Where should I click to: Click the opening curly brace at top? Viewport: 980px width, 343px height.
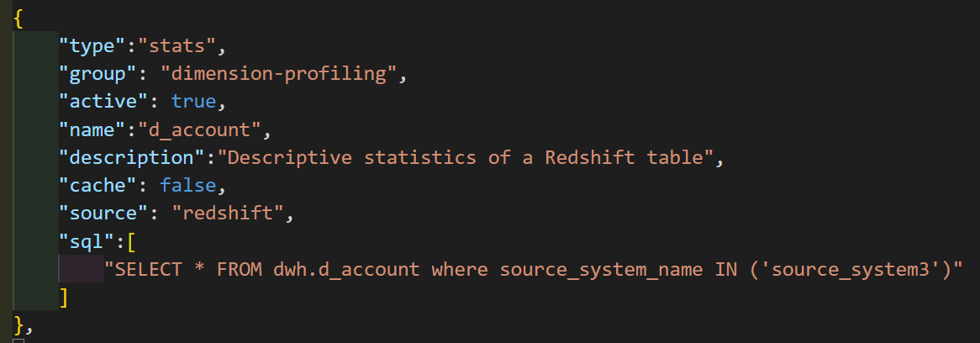click(x=18, y=18)
